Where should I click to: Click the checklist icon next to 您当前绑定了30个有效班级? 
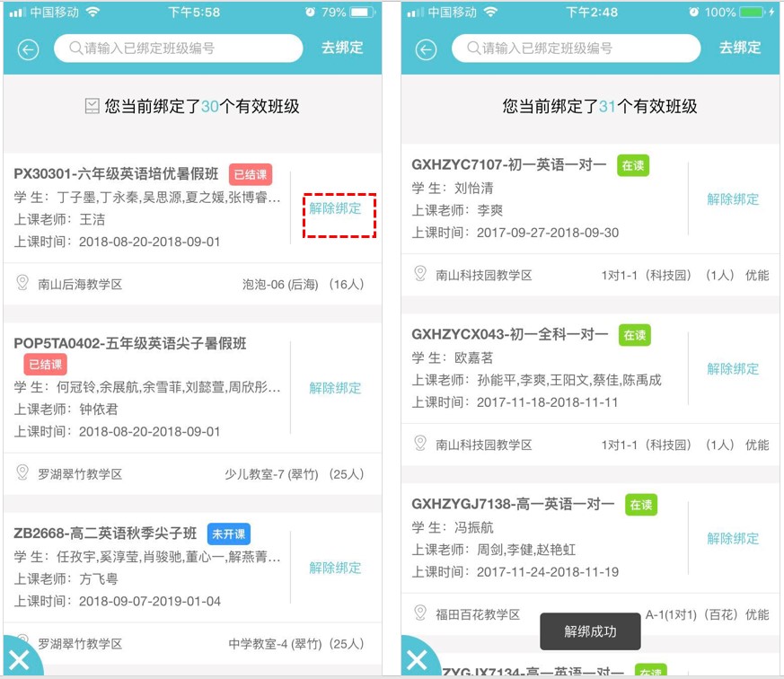point(92,106)
